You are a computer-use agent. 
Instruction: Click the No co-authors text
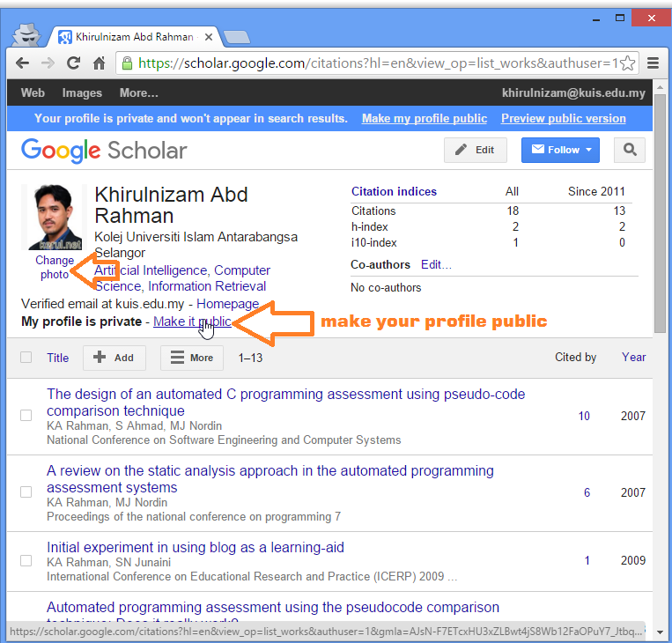(386, 288)
